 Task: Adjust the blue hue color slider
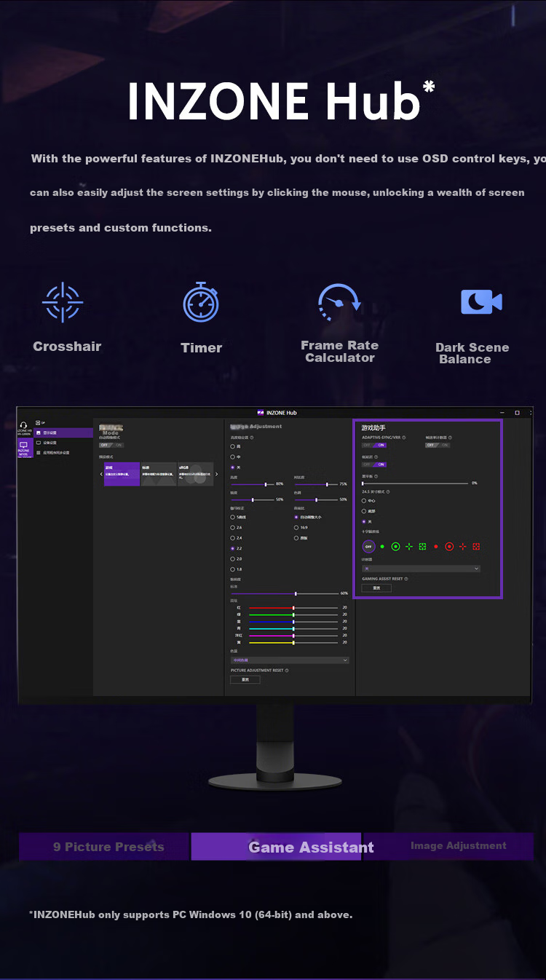[x=293, y=622]
